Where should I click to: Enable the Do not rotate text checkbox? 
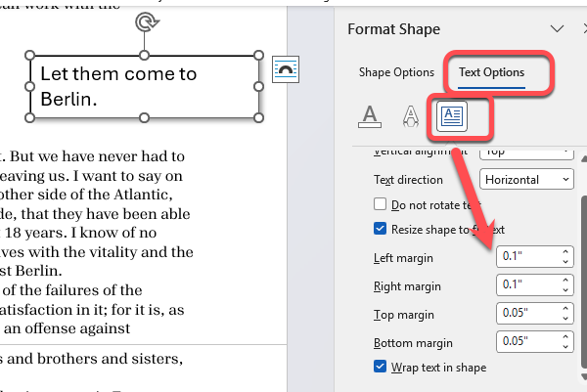click(x=382, y=204)
